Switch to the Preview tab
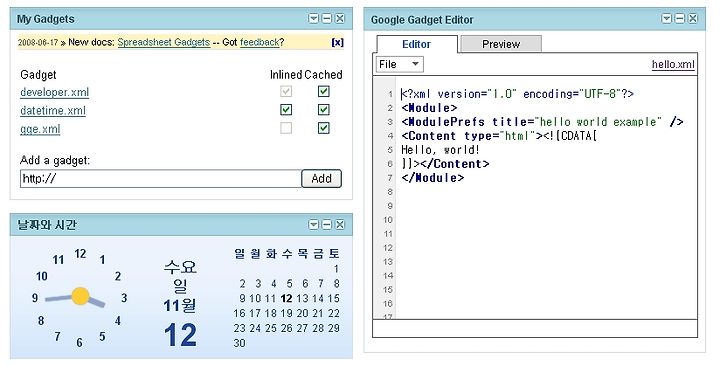This screenshot has height=366, width=720. click(x=501, y=44)
